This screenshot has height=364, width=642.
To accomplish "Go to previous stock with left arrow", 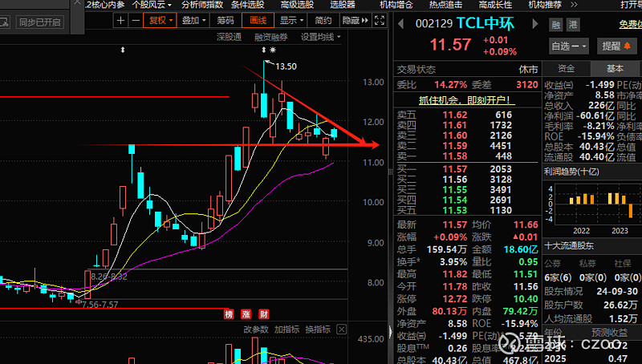I will (400, 24).
